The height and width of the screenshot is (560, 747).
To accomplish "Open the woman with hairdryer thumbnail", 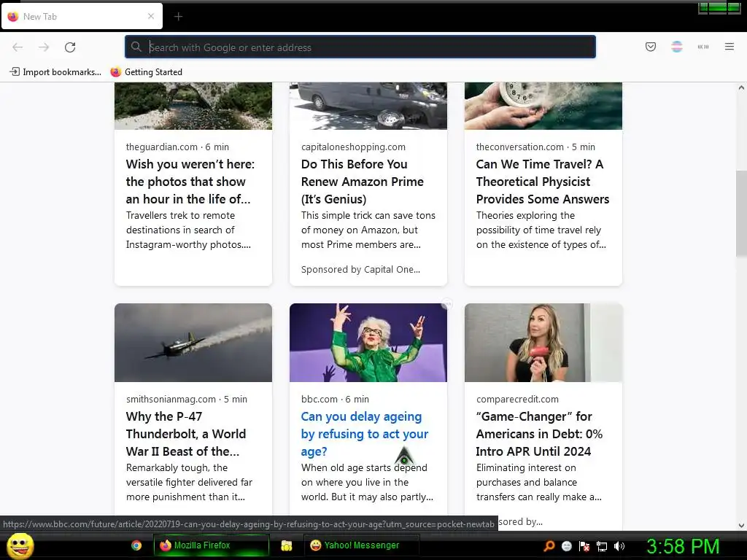I will tap(543, 343).
